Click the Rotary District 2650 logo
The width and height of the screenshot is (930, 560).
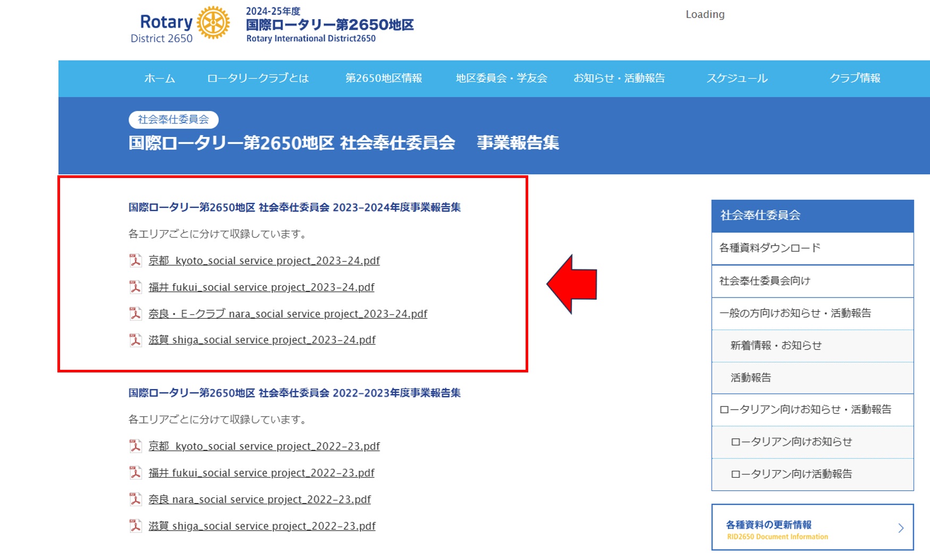point(181,24)
